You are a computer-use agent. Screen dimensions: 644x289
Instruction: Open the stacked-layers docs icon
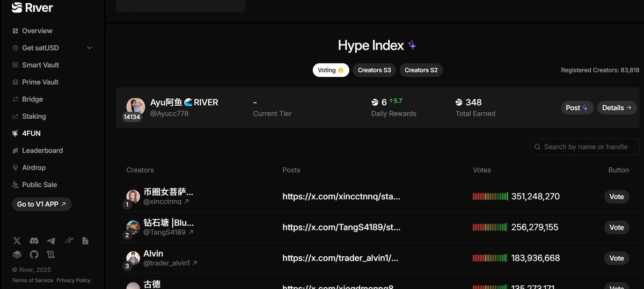coord(17,255)
